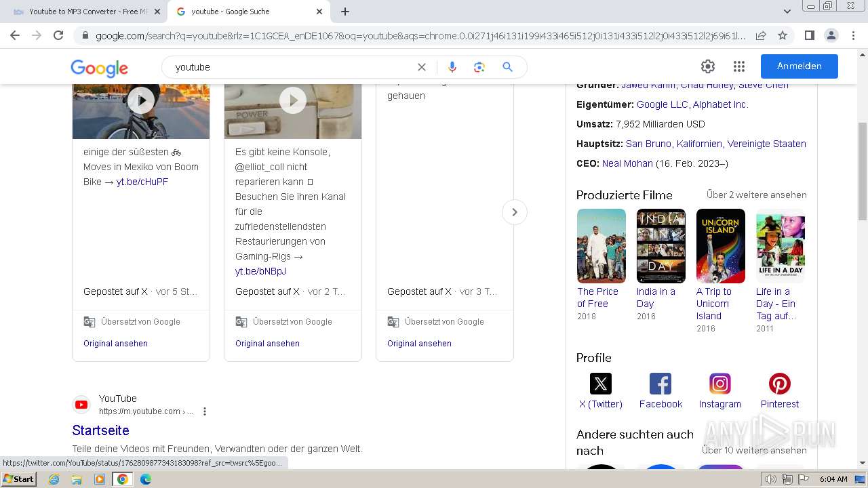Start voice search with microphone icon

(x=452, y=67)
